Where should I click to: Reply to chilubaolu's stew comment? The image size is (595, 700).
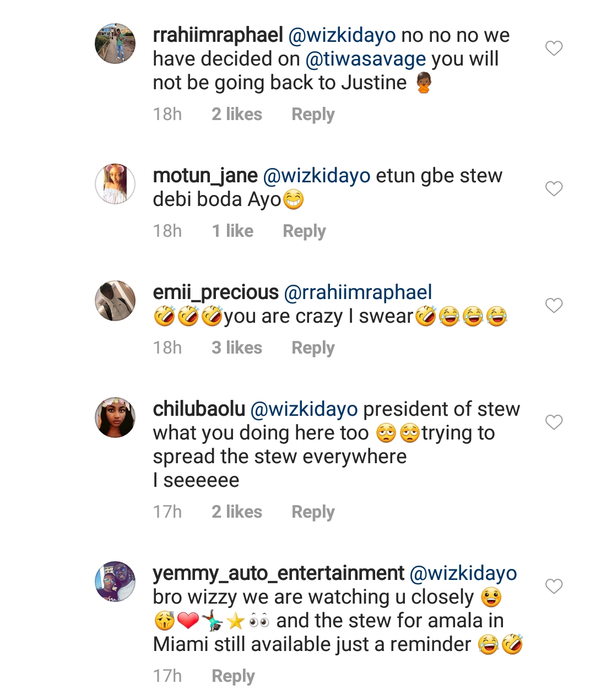pos(313,512)
